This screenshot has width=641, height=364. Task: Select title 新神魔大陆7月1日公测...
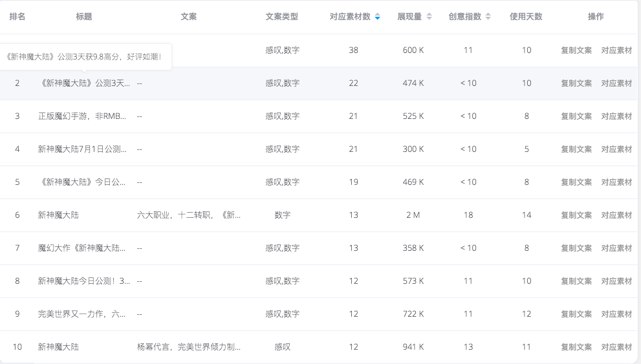click(82, 149)
